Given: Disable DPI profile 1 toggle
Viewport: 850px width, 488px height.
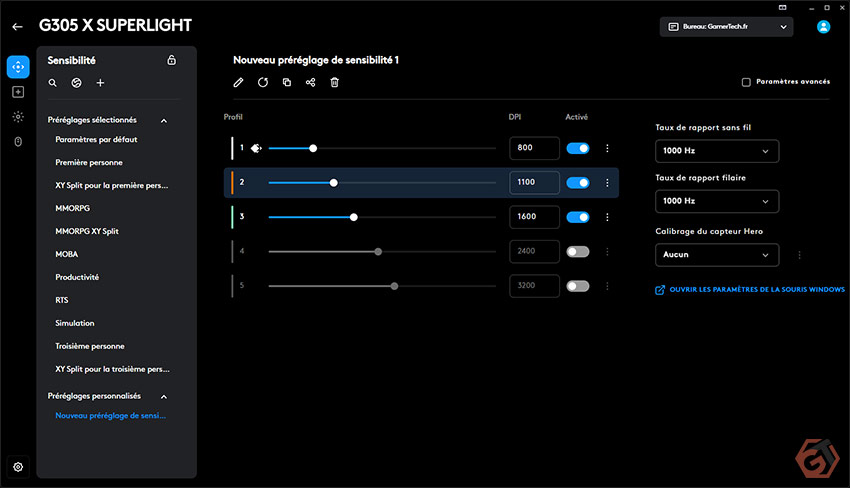Looking at the screenshot, I should click(x=578, y=148).
